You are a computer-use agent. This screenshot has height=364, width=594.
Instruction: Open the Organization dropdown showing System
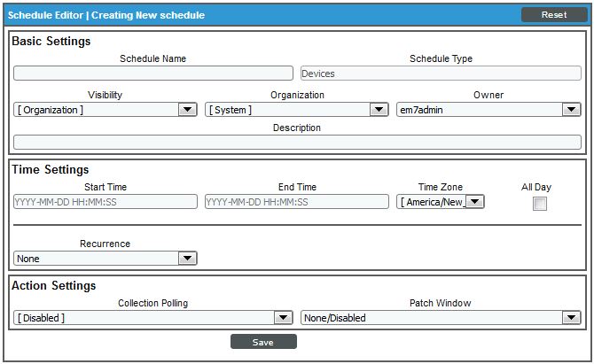pos(297,110)
